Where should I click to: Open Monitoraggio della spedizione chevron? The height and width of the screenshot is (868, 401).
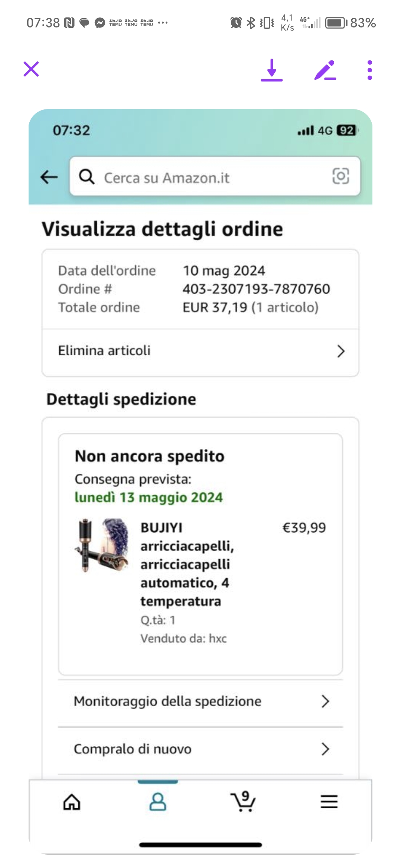[x=325, y=701]
